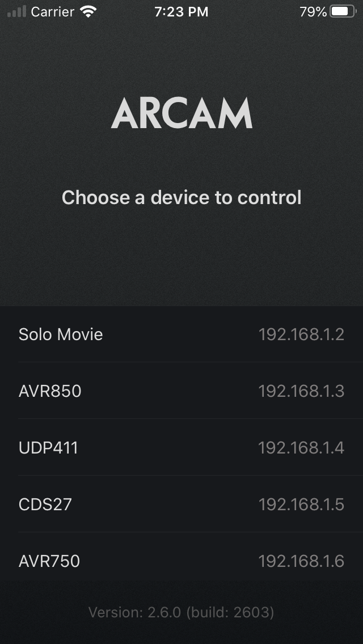This screenshot has height=644, width=363.
Task: Tap the IP address 192.168.1.6
Action: pyautogui.click(x=301, y=561)
